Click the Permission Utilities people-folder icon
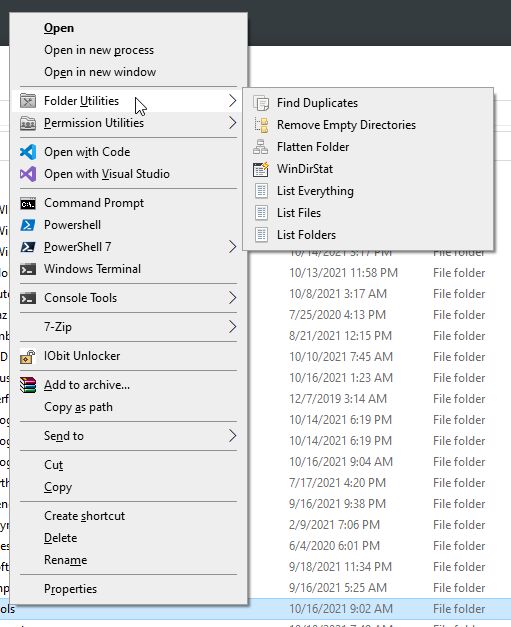 (28, 123)
